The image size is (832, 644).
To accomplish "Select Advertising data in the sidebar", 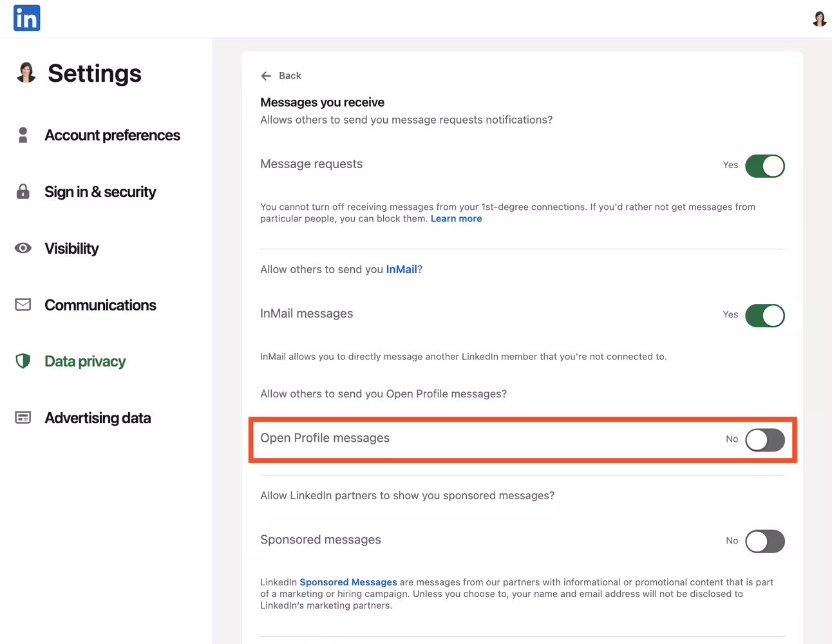I will tap(97, 418).
